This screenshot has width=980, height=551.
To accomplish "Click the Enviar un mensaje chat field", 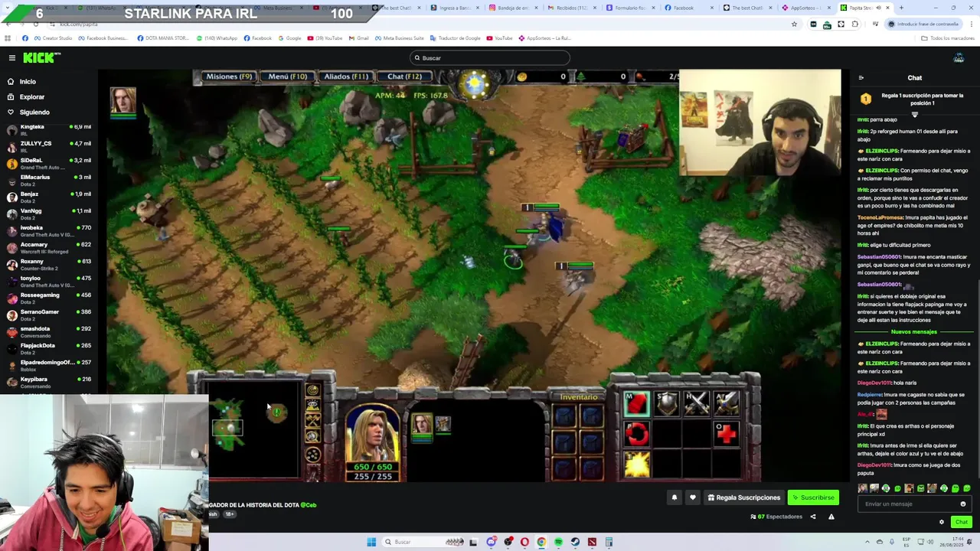I will (x=910, y=504).
